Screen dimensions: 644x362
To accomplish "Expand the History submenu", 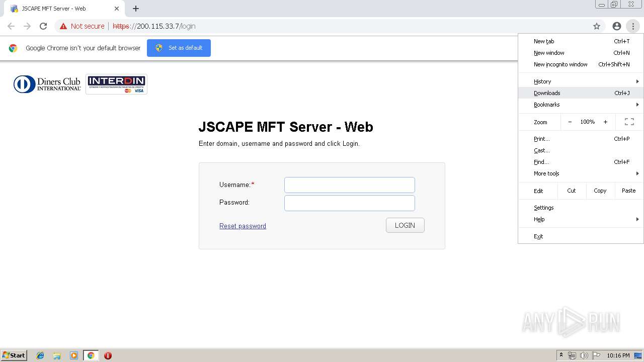I will pos(581,81).
